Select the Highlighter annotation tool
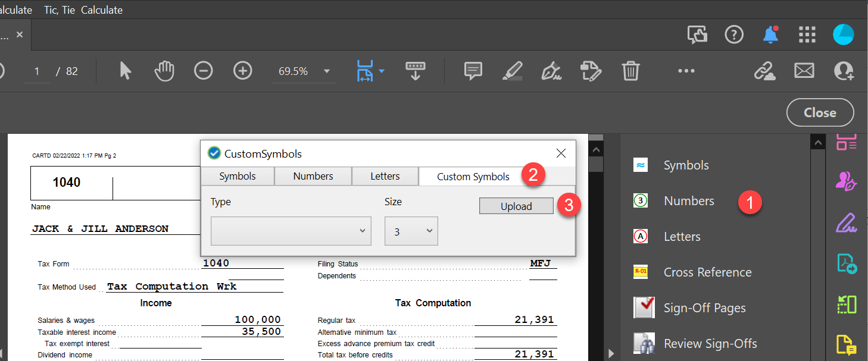Screen dimensions: 868x361 [512, 71]
